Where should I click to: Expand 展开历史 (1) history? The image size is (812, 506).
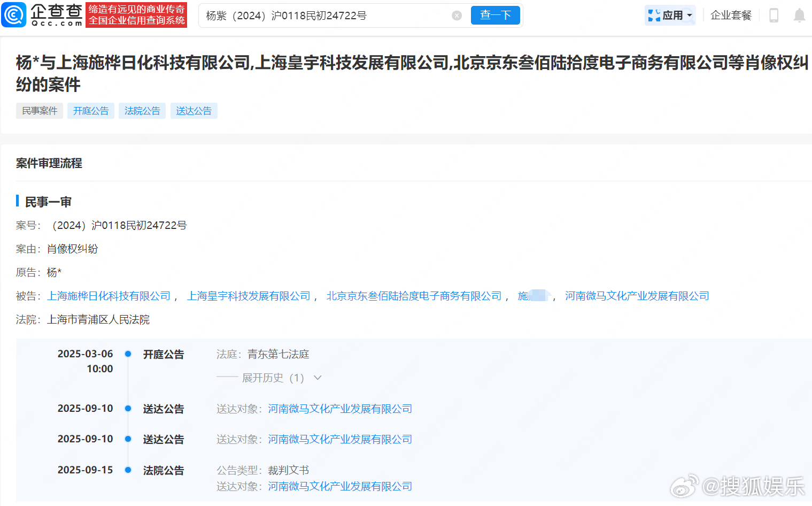(x=273, y=378)
